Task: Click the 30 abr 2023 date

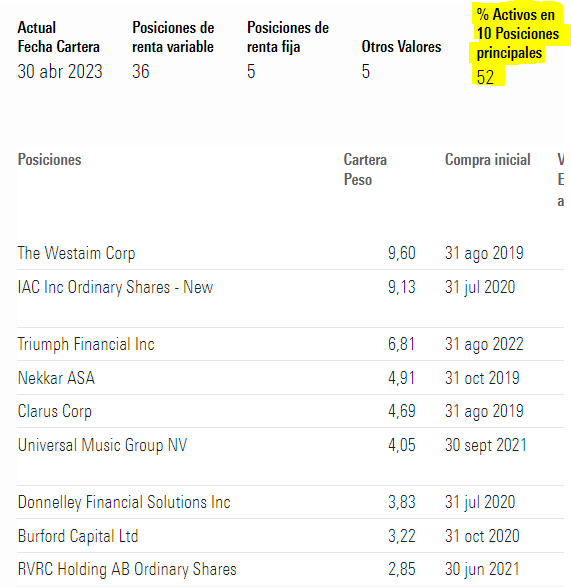Action: click(60, 72)
